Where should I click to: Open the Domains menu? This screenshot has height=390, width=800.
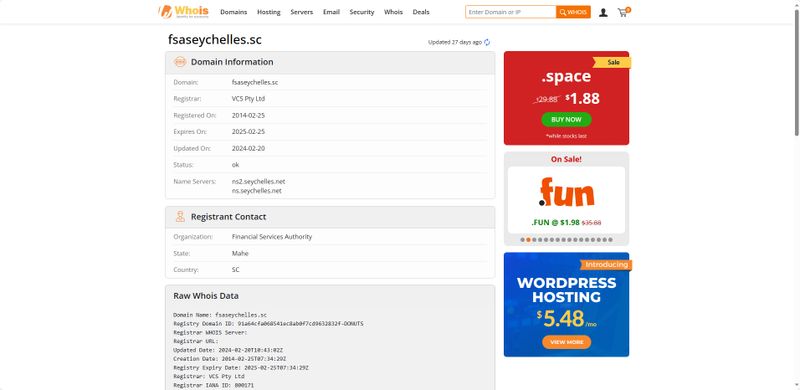(x=234, y=12)
